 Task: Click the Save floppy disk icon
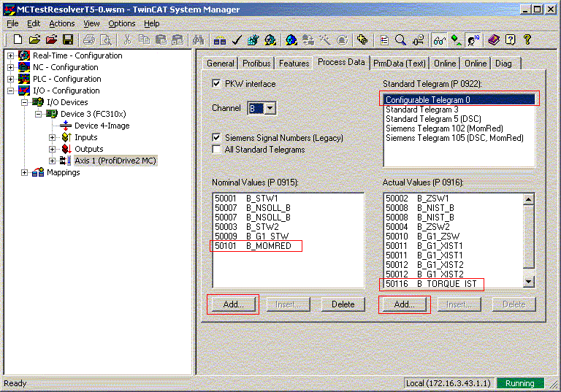click(67, 39)
